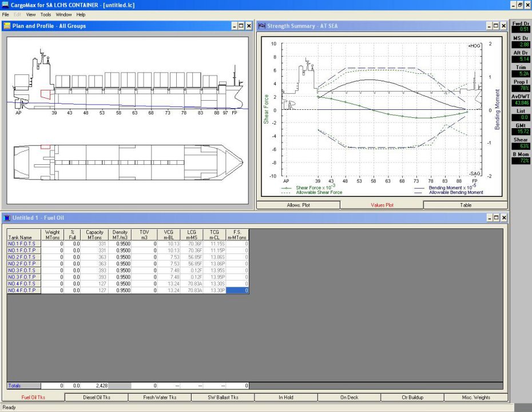Click the B Mom percentage readout
This screenshot has width=532, height=412.
[x=521, y=160]
